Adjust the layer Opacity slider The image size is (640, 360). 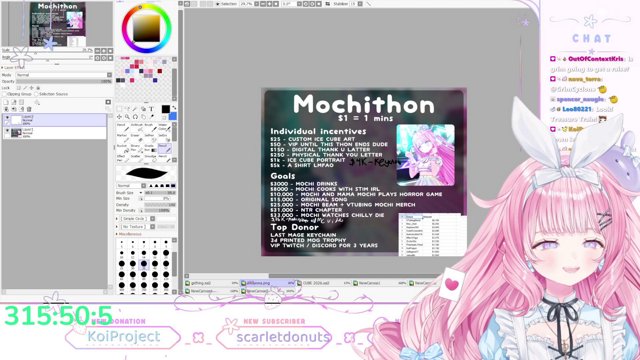[x=64, y=82]
